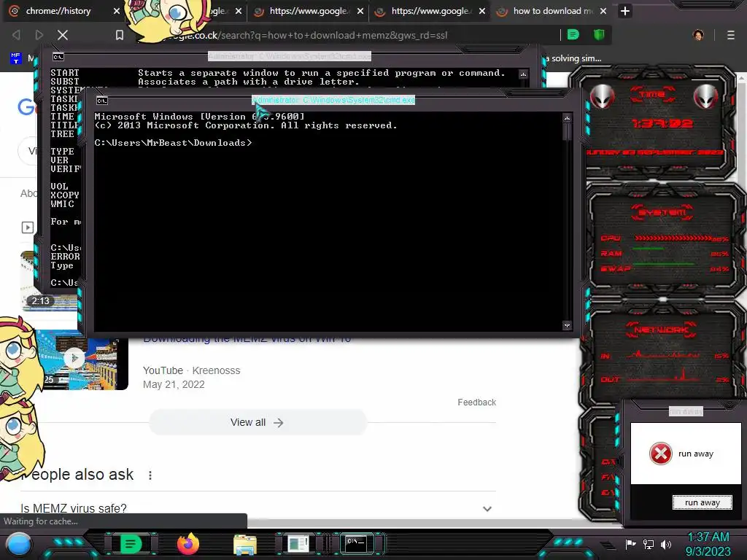Click the C:\Users\MrBeast\Downloads prompt line
Image resolution: width=747 pixels, height=560 pixels.
[173, 143]
